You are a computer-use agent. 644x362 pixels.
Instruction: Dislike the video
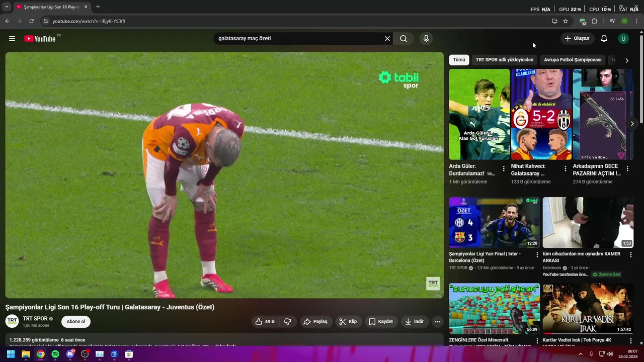tap(288, 322)
